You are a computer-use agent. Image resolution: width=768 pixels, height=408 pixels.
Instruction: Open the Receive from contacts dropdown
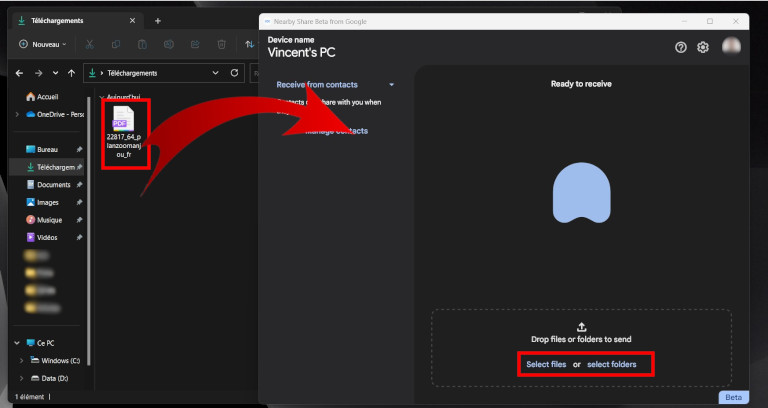(x=391, y=85)
